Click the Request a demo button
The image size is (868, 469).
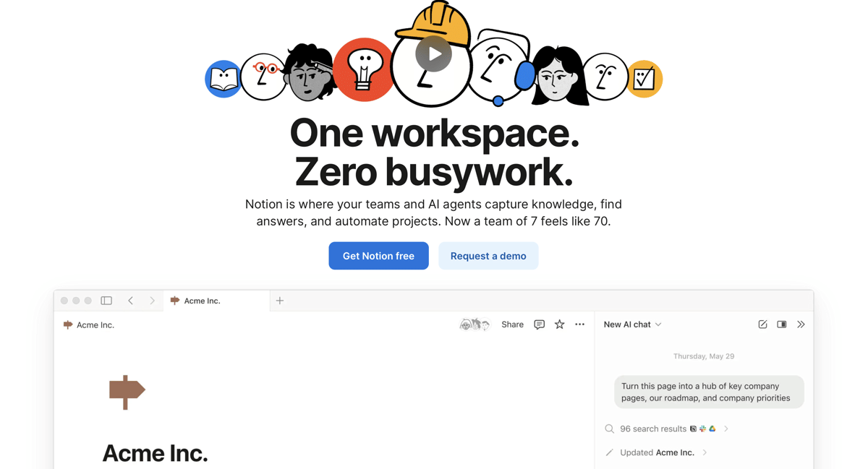[x=488, y=256]
